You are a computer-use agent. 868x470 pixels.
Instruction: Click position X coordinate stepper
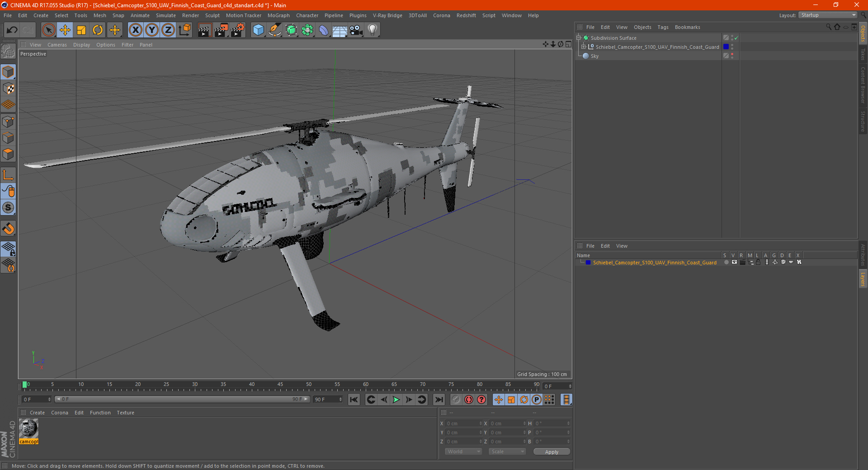tap(481, 423)
